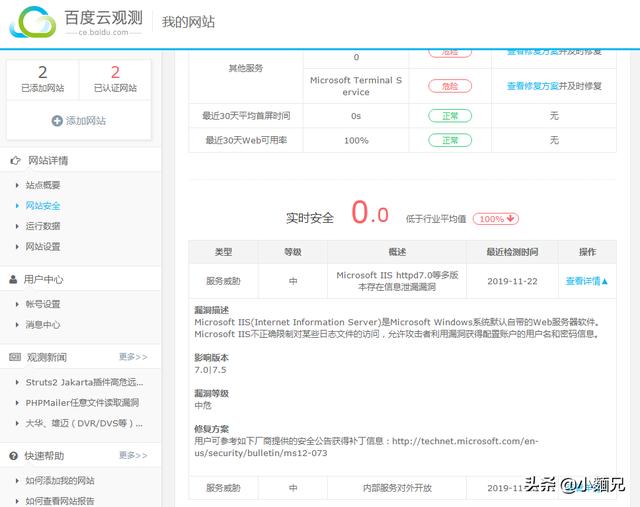The image size is (640, 507).
Task: Open news Struts2 Jakarta插件高危
Action: (x=84, y=382)
